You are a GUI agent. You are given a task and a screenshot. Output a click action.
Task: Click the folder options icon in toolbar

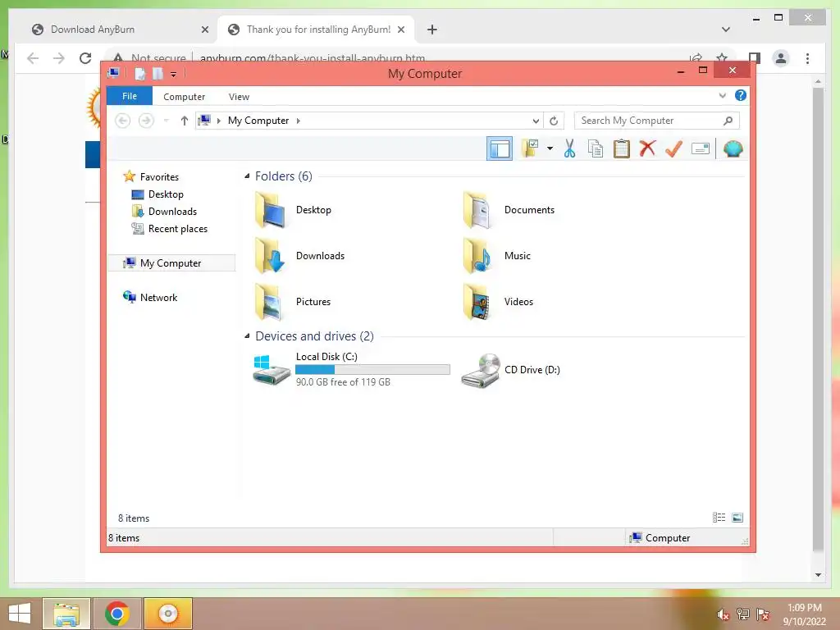point(531,149)
